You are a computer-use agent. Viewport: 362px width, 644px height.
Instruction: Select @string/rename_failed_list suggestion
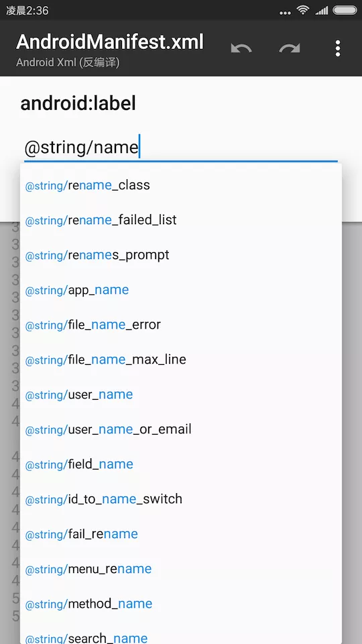(181, 220)
